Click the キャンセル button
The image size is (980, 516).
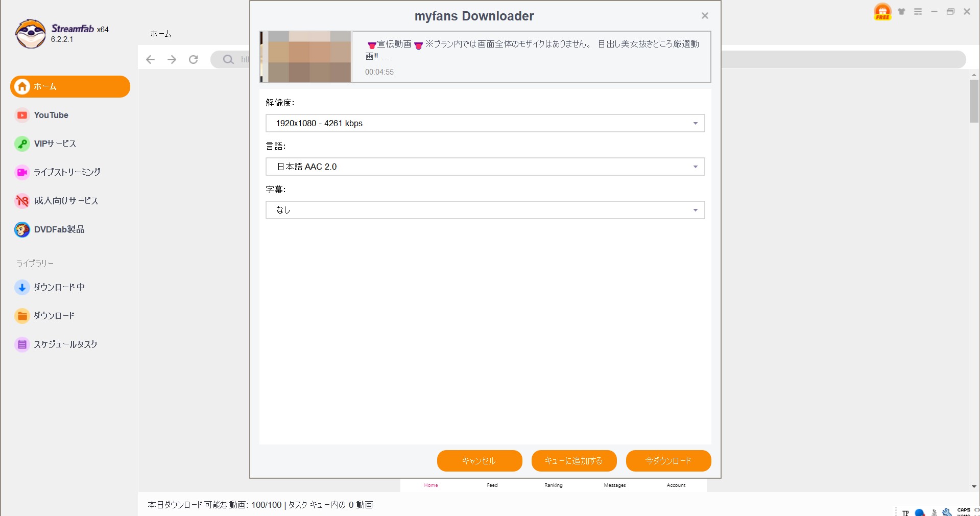480,461
